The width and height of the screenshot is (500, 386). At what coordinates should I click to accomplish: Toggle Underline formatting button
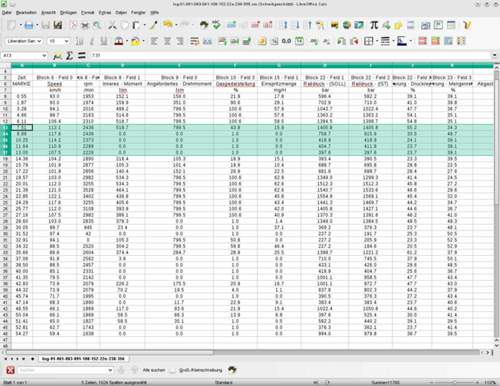coord(104,41)
